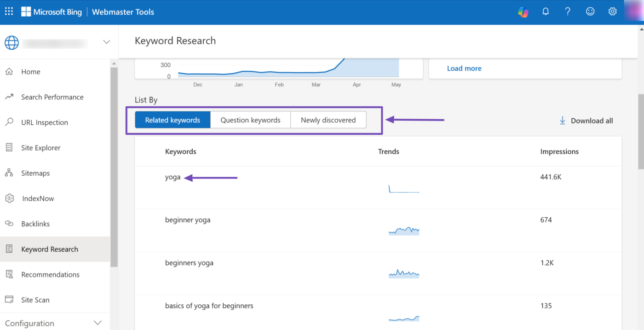This screenshot has height=330, width=644.
Task: Collapse the Configuration section
Action: (98, 323)
